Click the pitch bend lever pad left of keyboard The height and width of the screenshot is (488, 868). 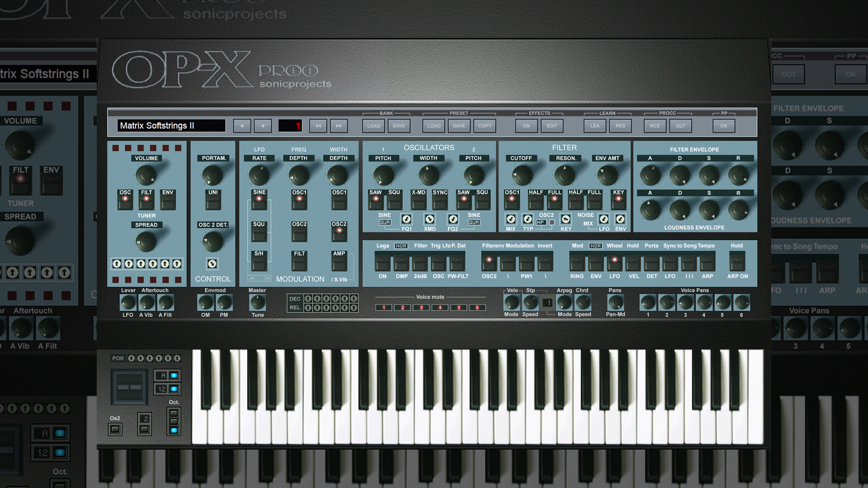click(x=129, y=387)
